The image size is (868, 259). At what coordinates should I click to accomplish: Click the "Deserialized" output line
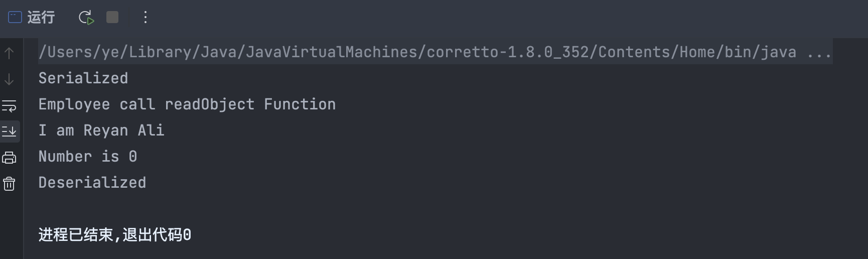pyautogui.click(x=92, y=183)
